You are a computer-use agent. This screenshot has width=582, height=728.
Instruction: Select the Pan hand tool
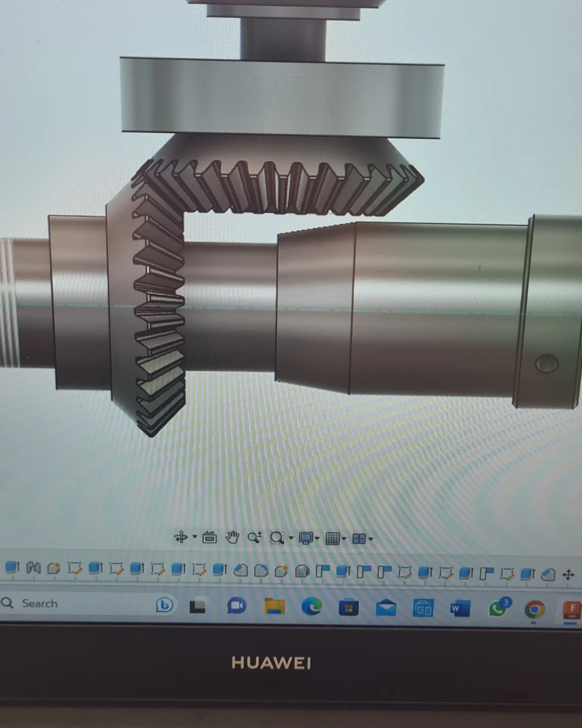click(232, 538)
